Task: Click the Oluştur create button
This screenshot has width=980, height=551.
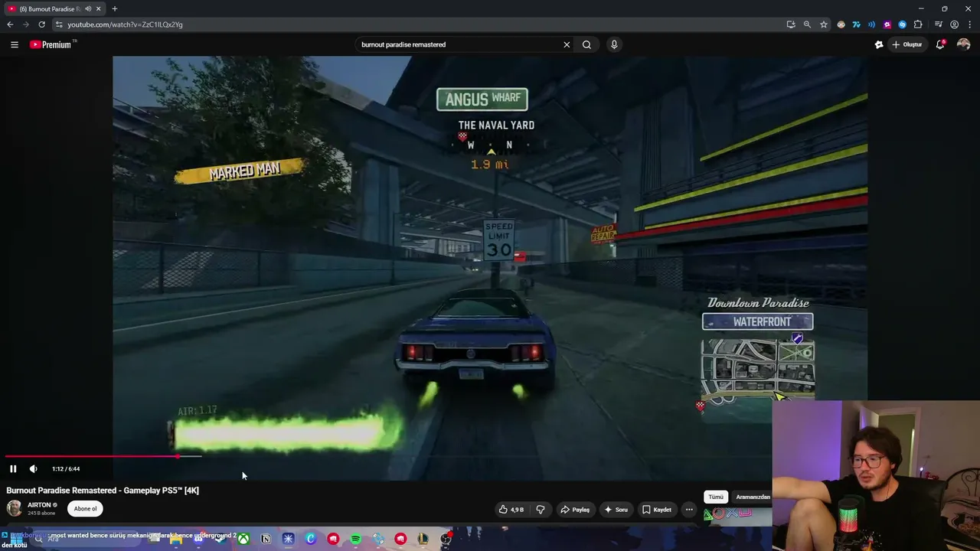Action: point(907,44)
